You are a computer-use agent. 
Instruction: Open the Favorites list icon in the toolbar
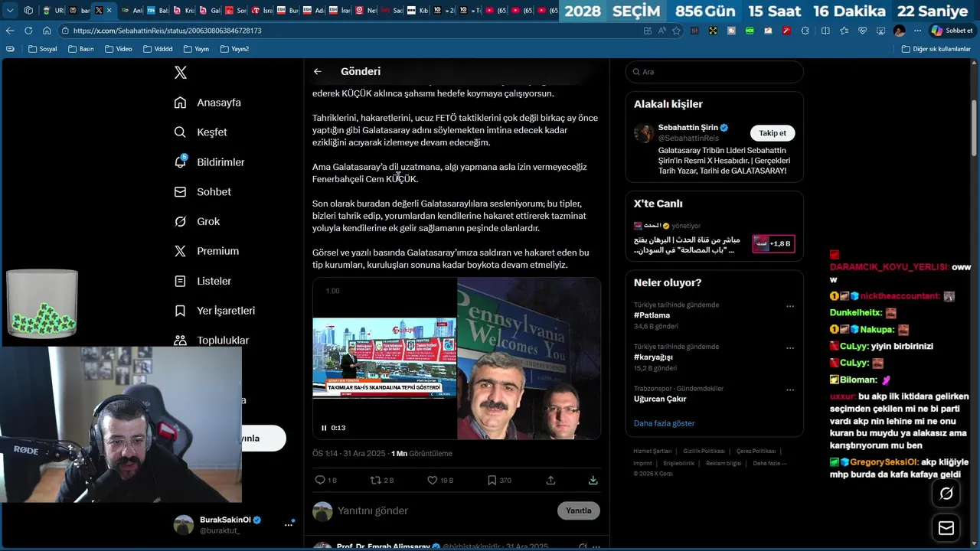click(x=844, y=31)
